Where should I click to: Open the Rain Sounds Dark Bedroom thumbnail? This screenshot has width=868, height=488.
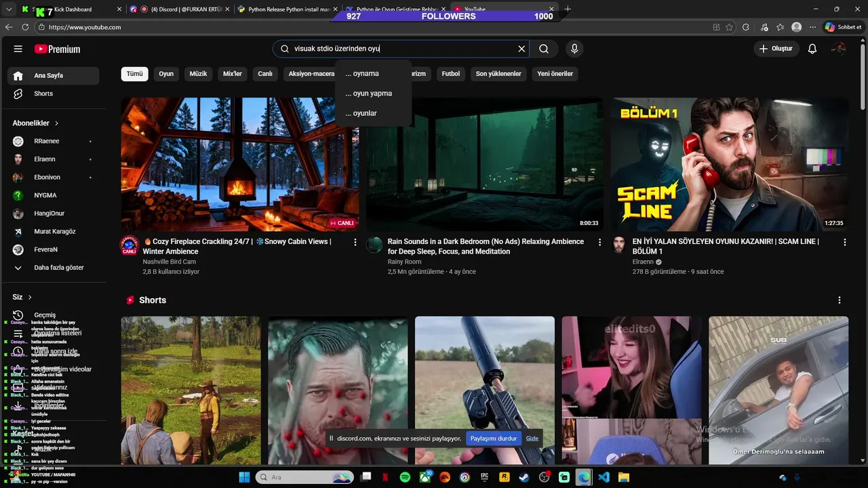[x=485, y=165]
